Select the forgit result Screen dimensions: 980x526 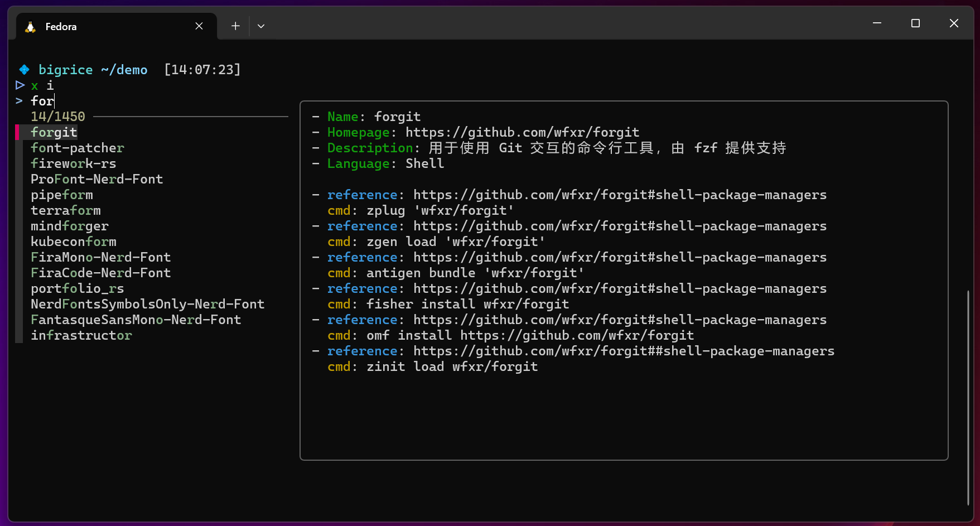click(54, 132)
